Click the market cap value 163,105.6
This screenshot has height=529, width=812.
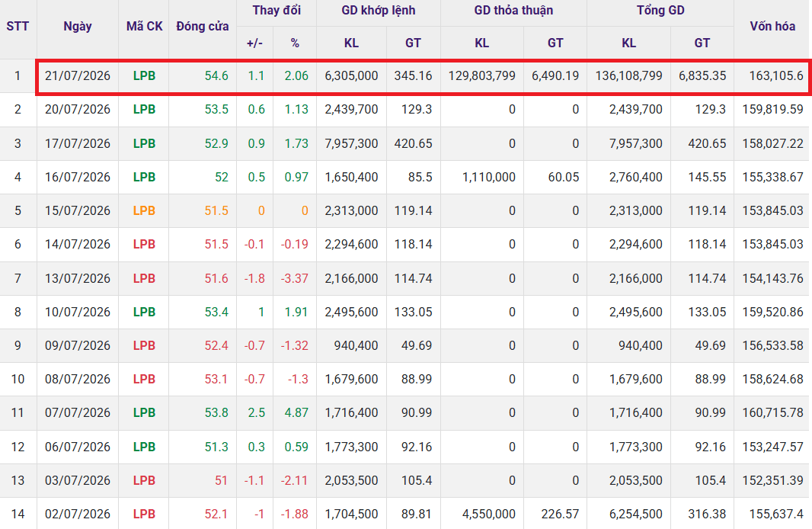[x=776, y=75]
